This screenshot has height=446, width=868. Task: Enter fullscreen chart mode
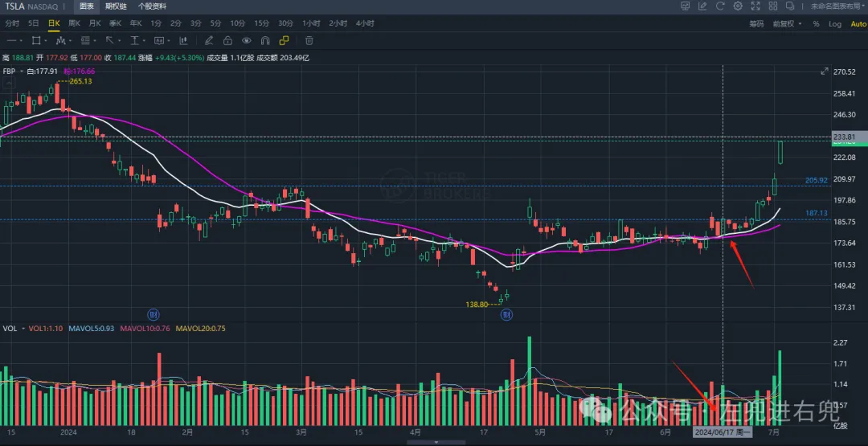click(x=755, y=6)
